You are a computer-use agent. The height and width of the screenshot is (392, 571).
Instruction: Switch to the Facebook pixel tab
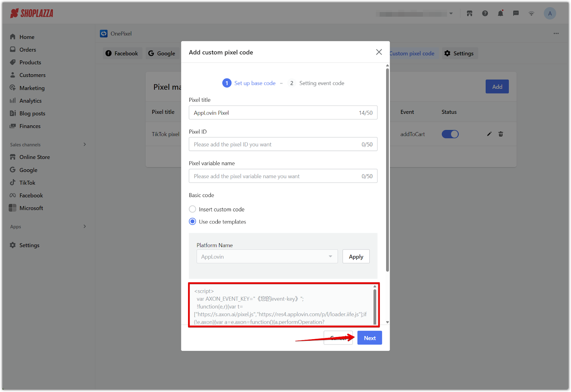[122, 53]
